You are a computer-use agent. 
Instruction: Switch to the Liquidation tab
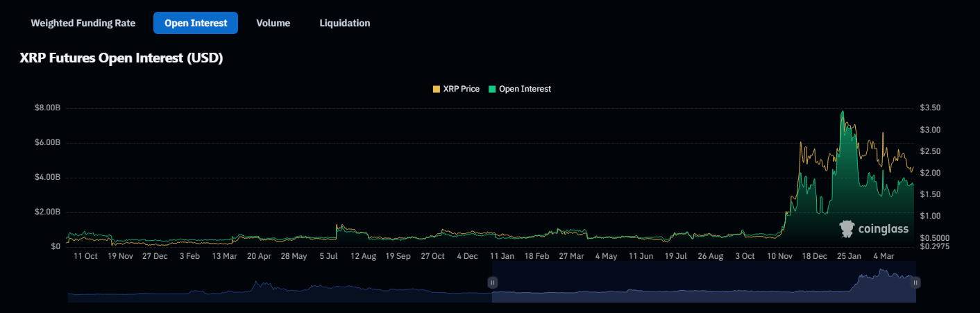point(345,23)
